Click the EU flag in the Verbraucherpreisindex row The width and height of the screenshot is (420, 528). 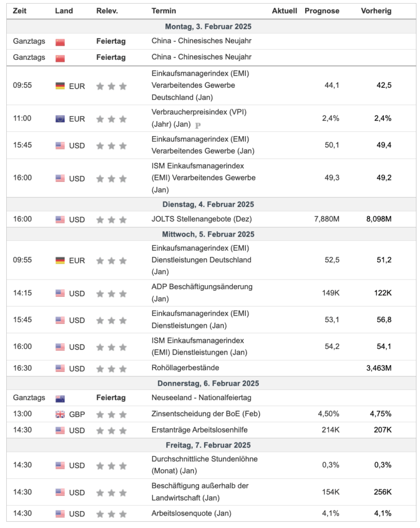60,119
